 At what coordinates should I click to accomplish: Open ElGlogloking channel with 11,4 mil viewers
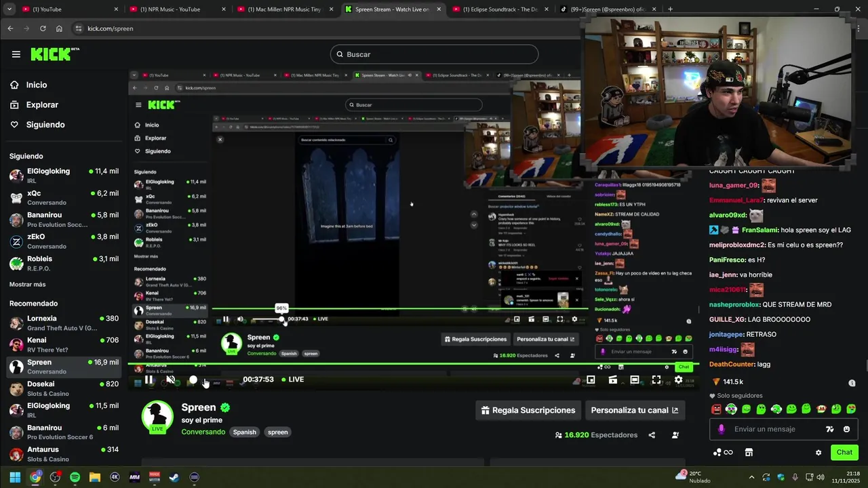click(x=64, y=176)
